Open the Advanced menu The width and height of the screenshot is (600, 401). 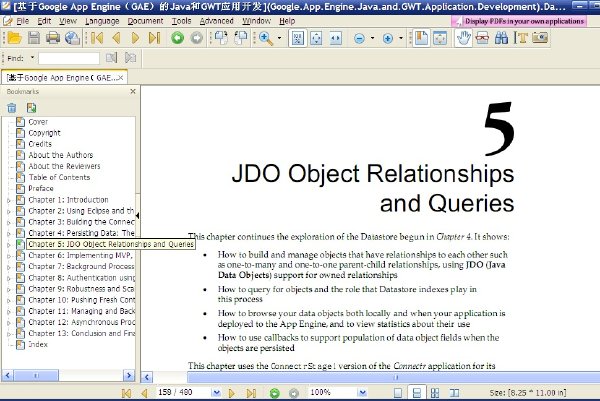pyautogui.click(x=217, y=21)
